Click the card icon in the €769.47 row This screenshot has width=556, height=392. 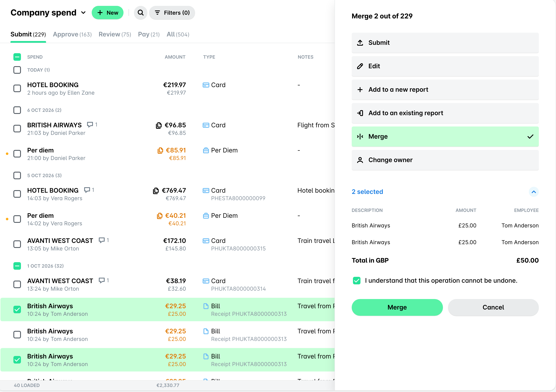206,191
